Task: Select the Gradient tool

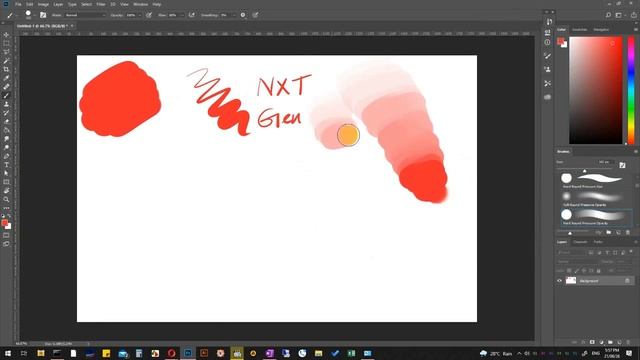Action: point(6,130)
